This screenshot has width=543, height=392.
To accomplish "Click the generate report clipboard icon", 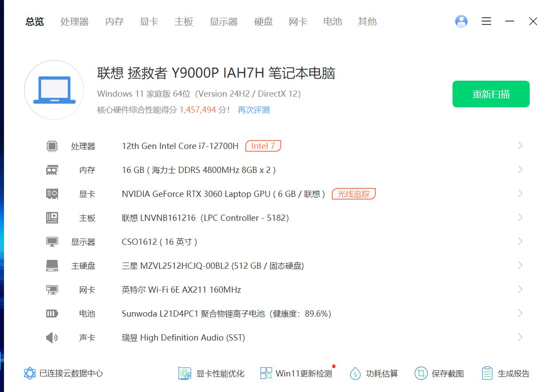I will tap(487, 373).
